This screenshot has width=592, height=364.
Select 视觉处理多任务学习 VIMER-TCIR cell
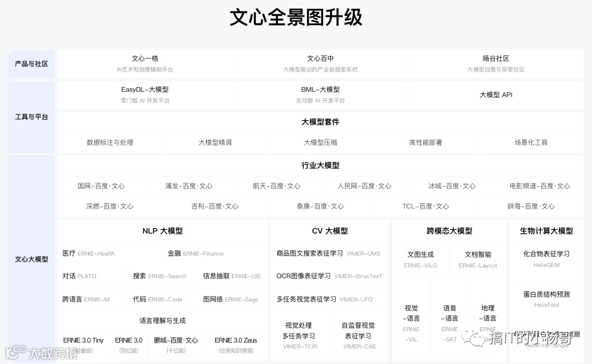300,336
